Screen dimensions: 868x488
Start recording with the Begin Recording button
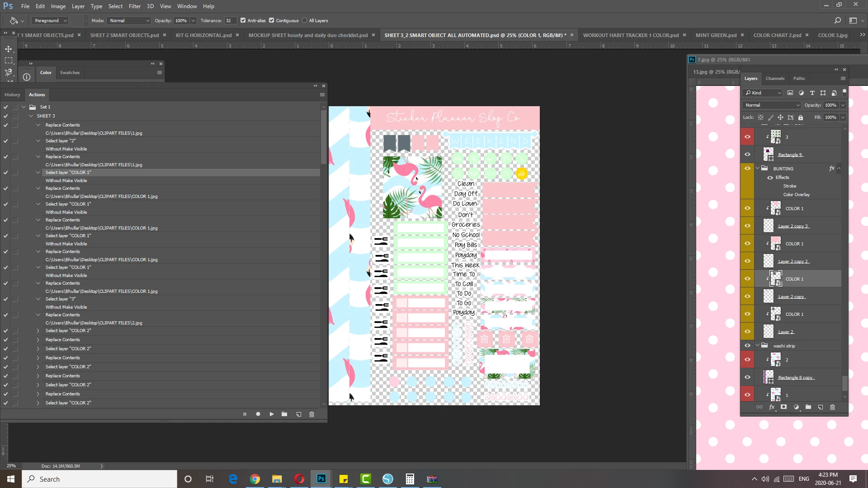point(258,414)
